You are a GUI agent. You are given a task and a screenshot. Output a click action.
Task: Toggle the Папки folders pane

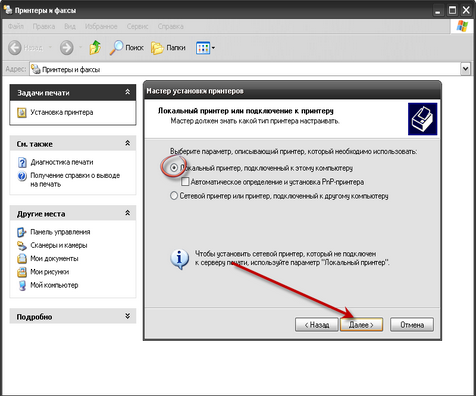point(168,48)
